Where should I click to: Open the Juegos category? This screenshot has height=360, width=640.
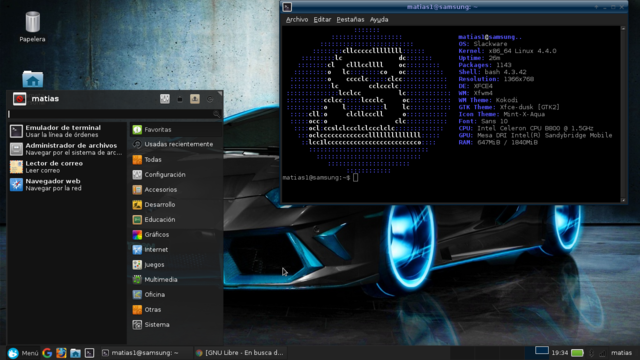pos(176,264)
